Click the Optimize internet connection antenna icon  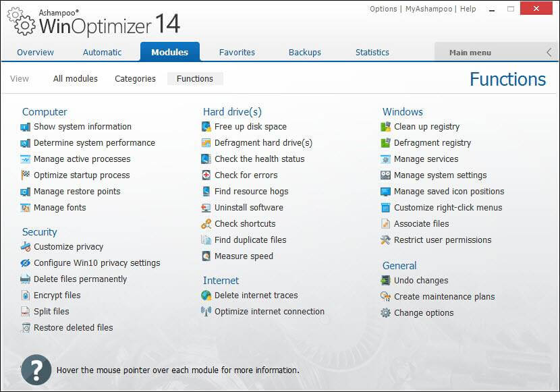click(206, 312)
